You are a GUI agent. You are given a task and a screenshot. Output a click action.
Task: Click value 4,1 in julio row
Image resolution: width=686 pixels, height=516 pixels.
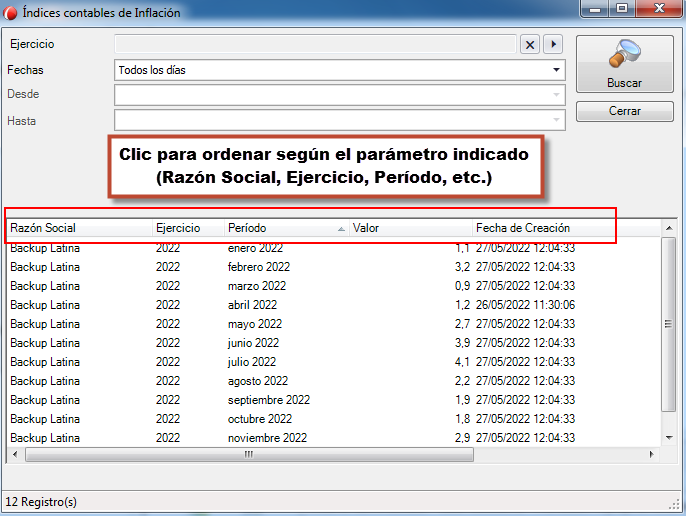pos(462,362)
